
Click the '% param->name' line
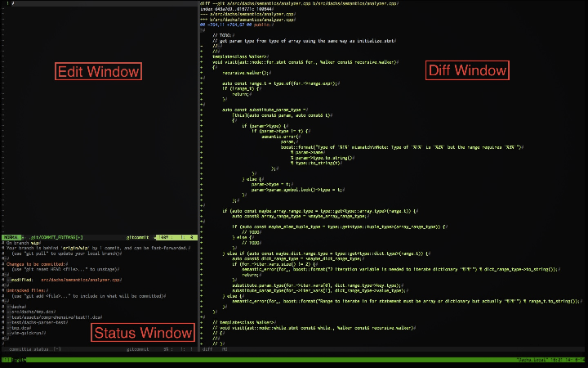click(308, 152)
